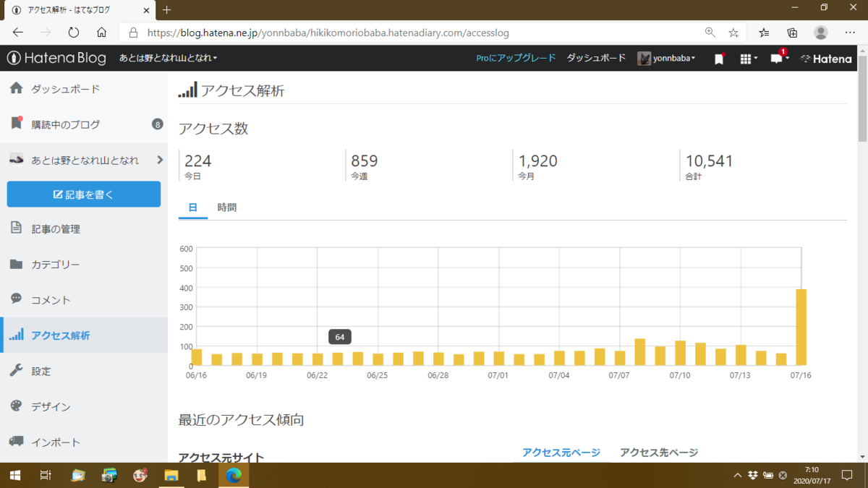Click the 記事の管理 document icon
Viewport: 868px width, 488px height.
pos(17,228)
